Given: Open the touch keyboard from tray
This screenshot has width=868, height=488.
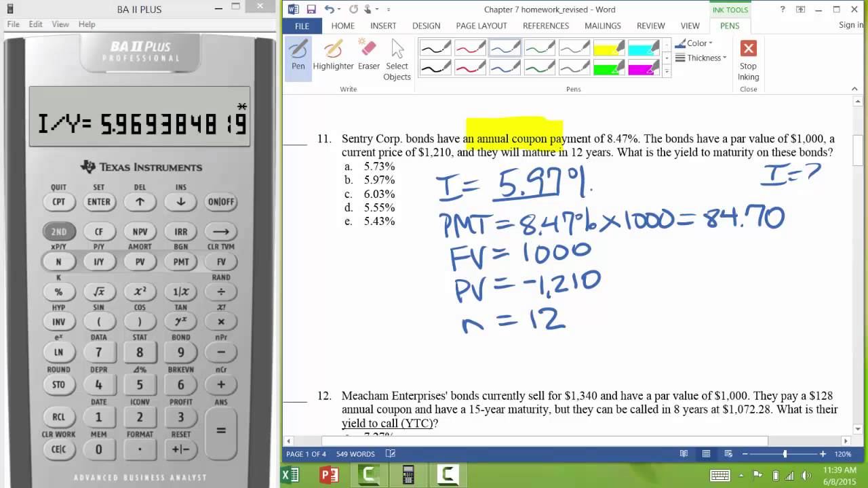Looking at the screenshot, I should tap(720, 475).
